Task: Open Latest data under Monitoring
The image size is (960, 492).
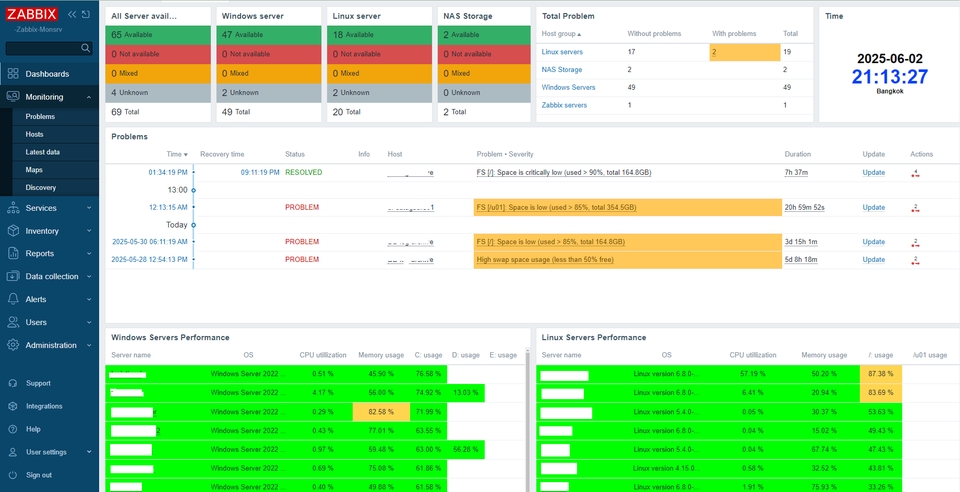Action: 42,152
